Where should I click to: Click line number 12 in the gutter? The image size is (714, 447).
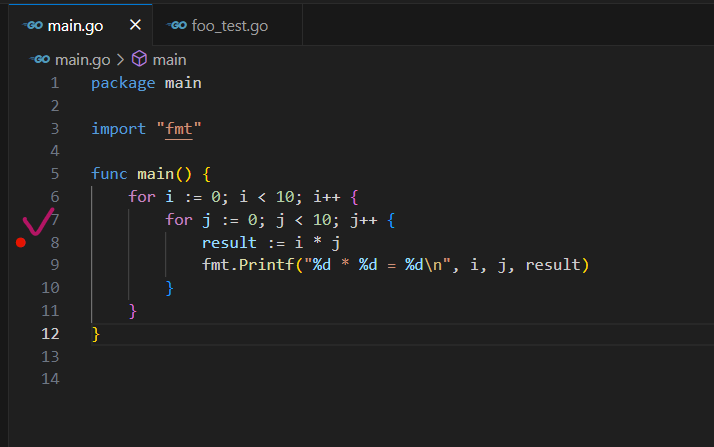pos(50,333)
